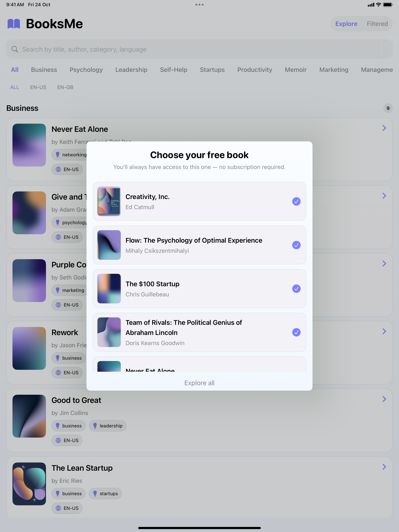Viewport: 399px width, 532px height.
Task: Open The Lean Startup chevron arrow
Action: [x=384, y=467]
